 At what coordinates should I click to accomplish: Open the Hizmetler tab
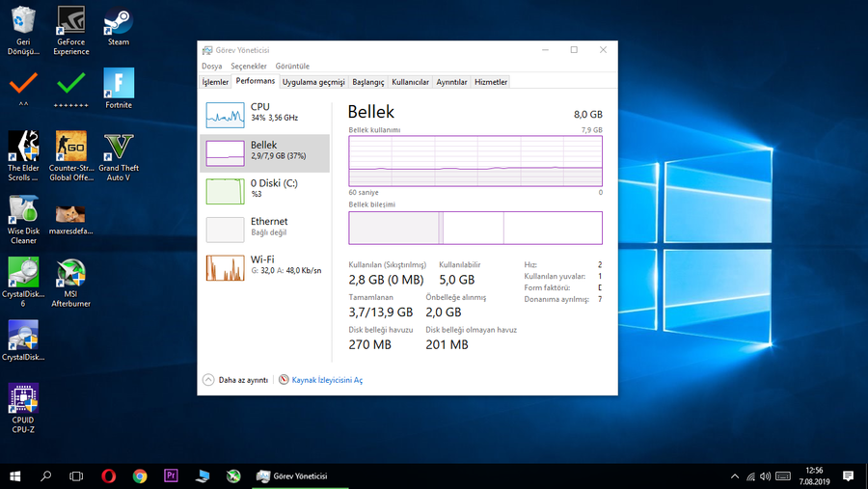(x=491, y=82)
